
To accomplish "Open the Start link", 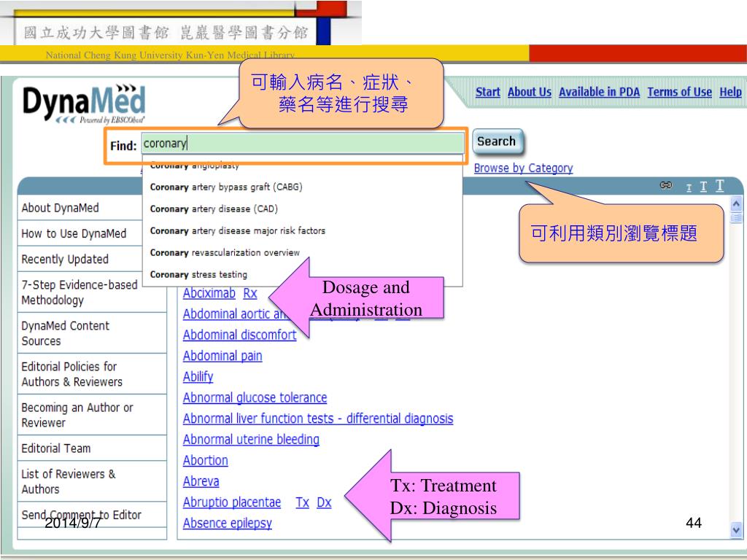I will [x=488, y=92].
